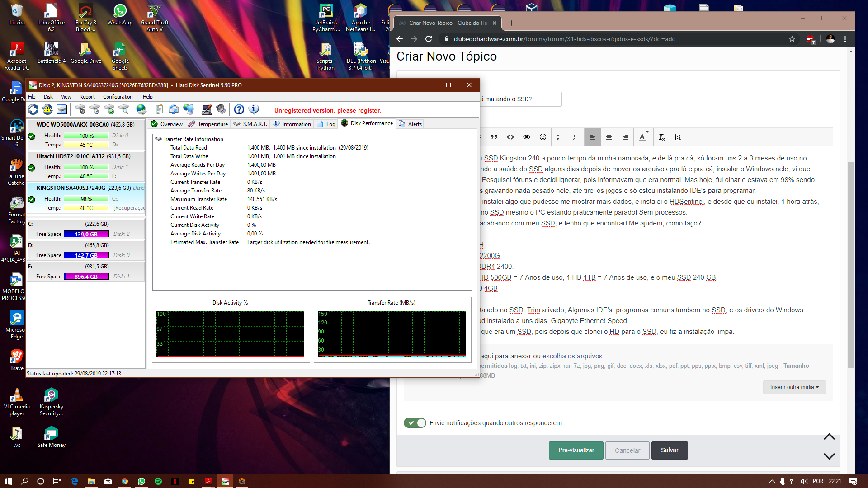Open the Inserir outra mídia dropdown
This screenshot has height=488, width=868.
point(794,387)
